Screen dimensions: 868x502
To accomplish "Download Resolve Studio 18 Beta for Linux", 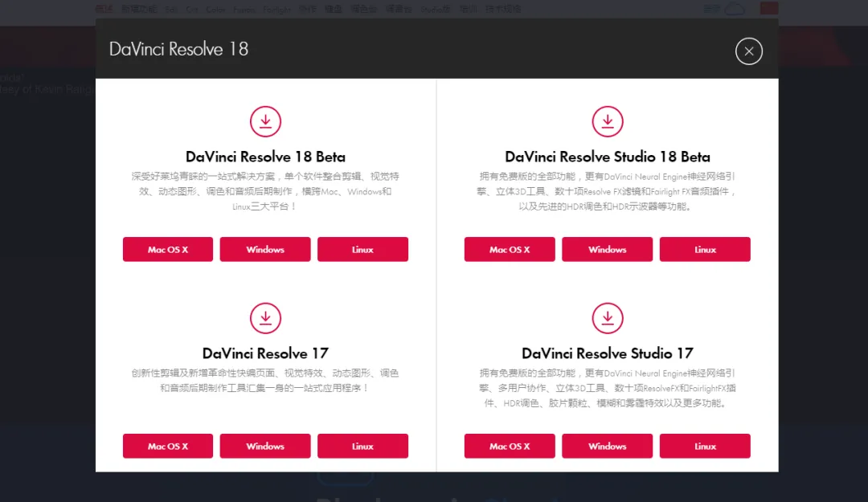I will pyautogui.click(x=705, y=249).
